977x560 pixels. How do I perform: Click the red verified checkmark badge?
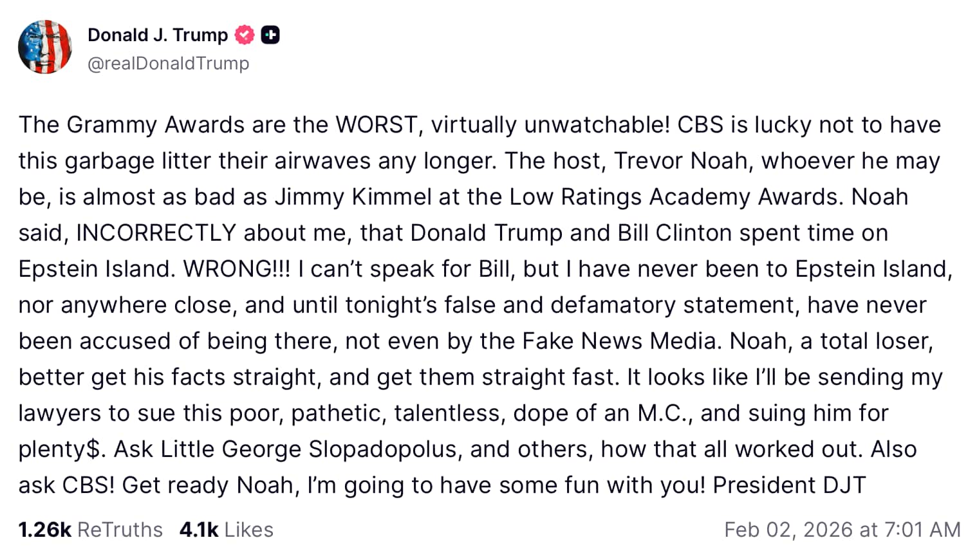point(245,35)
